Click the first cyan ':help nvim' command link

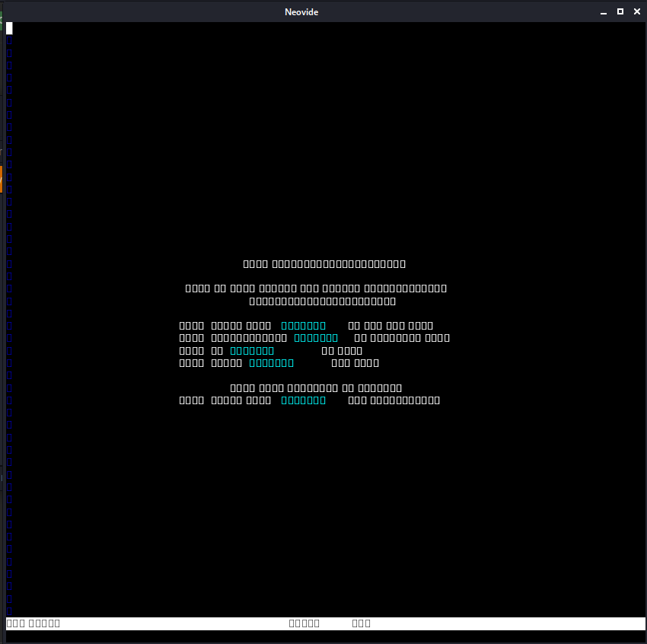303,325
